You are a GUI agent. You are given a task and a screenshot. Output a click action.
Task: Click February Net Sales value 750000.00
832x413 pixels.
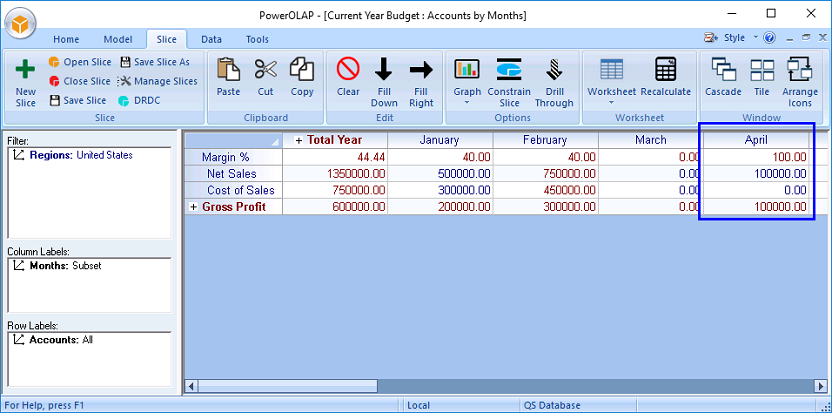[x=545, y=174]
